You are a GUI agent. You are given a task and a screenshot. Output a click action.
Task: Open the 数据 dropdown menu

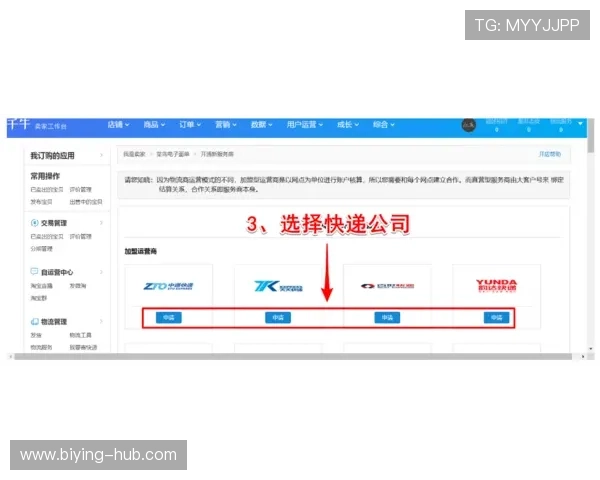[261, 124]
